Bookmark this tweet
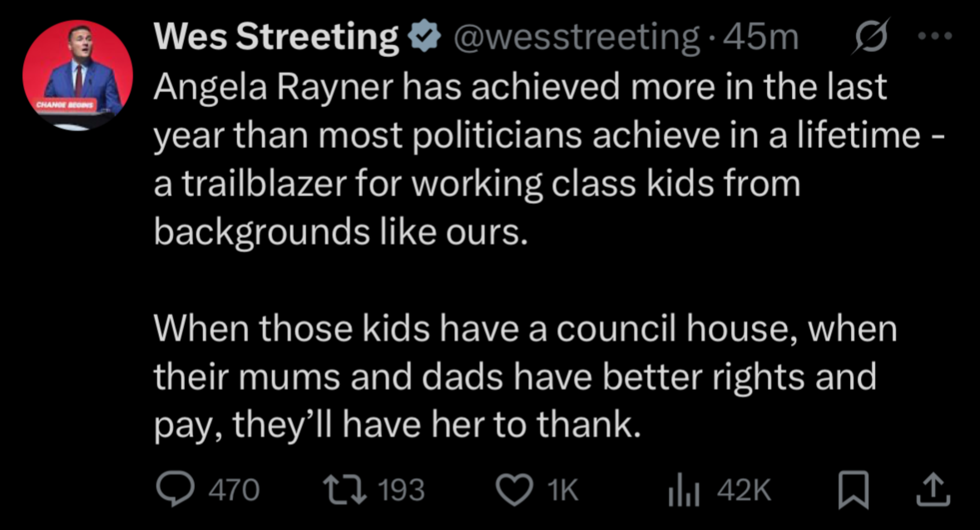Screen dimensions: 980x530 pos(853,490)
